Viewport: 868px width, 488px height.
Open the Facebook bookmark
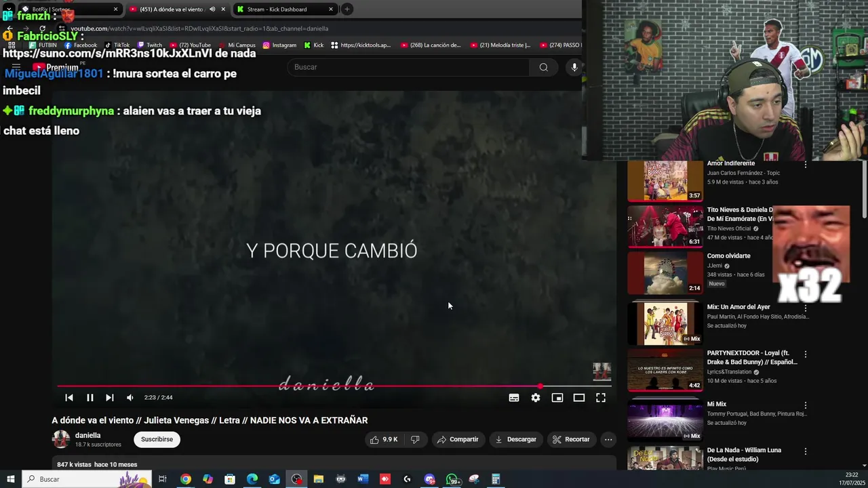click(x=81, y=45)
